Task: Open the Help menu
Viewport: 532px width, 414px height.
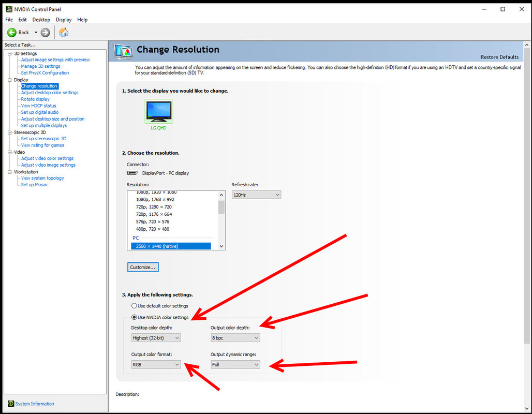Action: click(82, 20)
